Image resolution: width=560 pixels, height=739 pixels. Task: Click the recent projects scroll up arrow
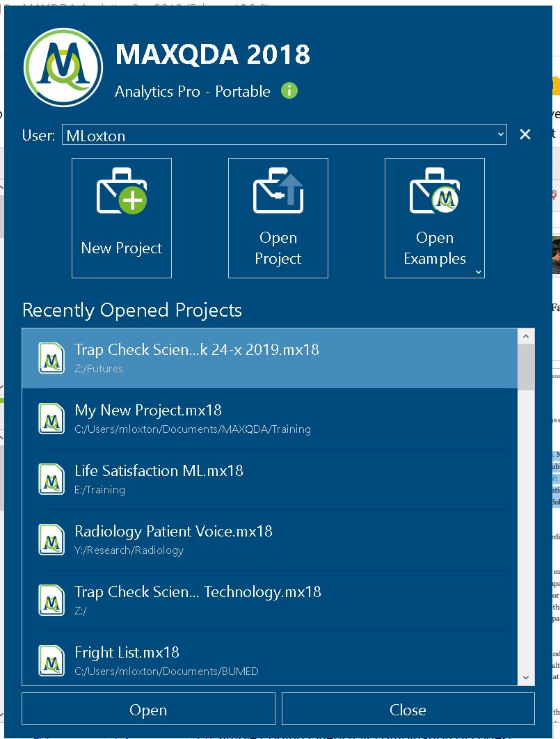coord(526,336)
